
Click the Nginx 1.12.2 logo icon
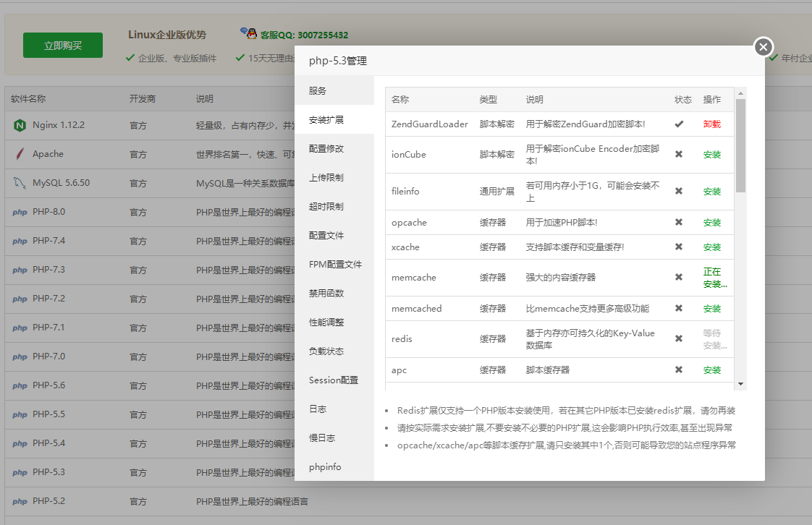tap(20, 125)
